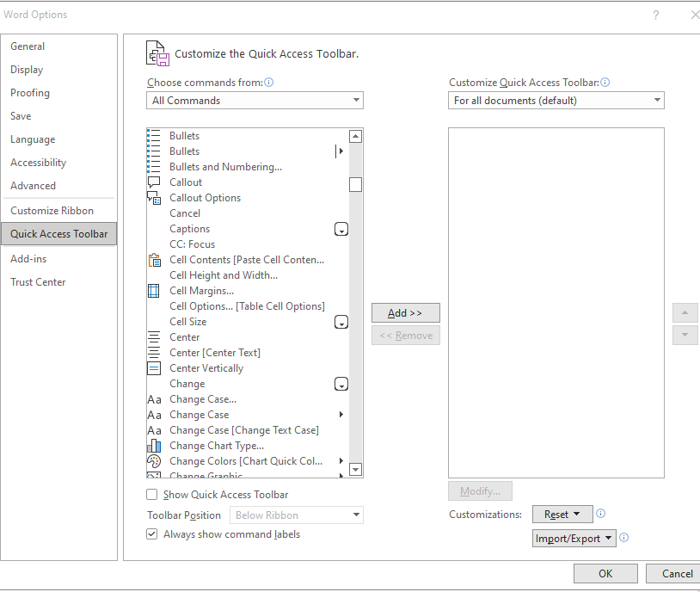Open the For all documents dropdown
This screenshot has width=700, height=592.
657,100
